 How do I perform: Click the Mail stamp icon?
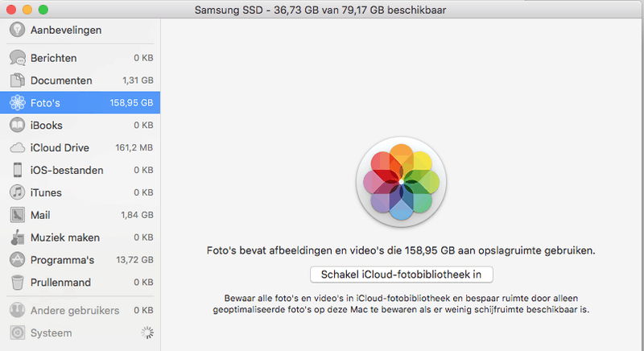point(17,215)
